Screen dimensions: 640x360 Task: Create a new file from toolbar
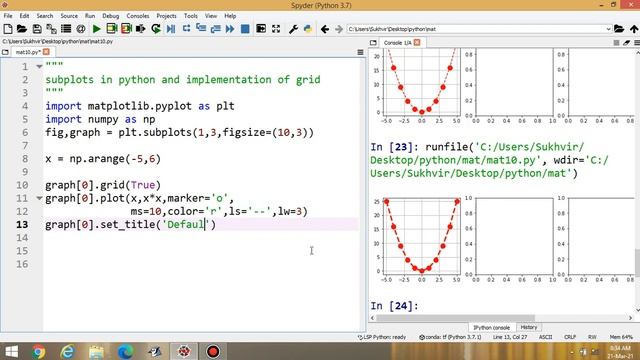pos(7,29)
